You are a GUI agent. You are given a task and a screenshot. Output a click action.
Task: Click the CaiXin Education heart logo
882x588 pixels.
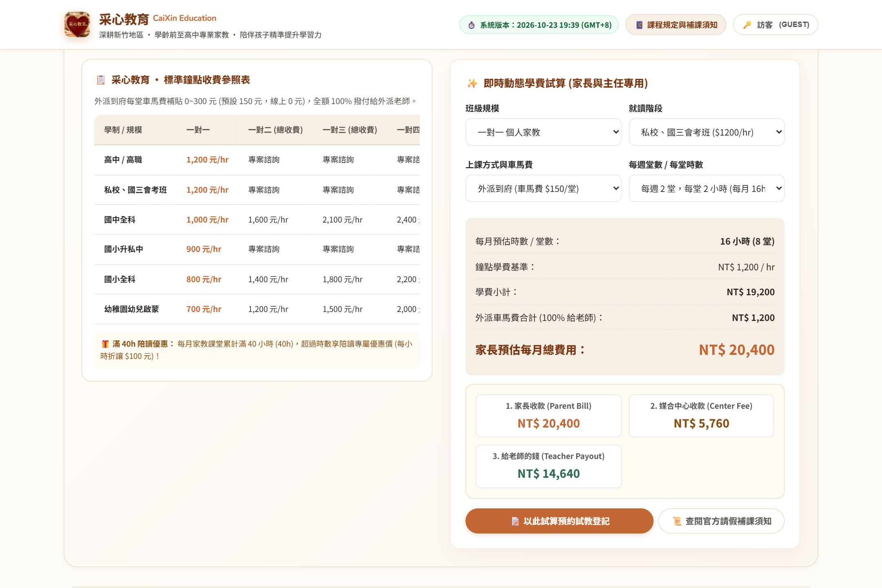click(x=77, y=24)
